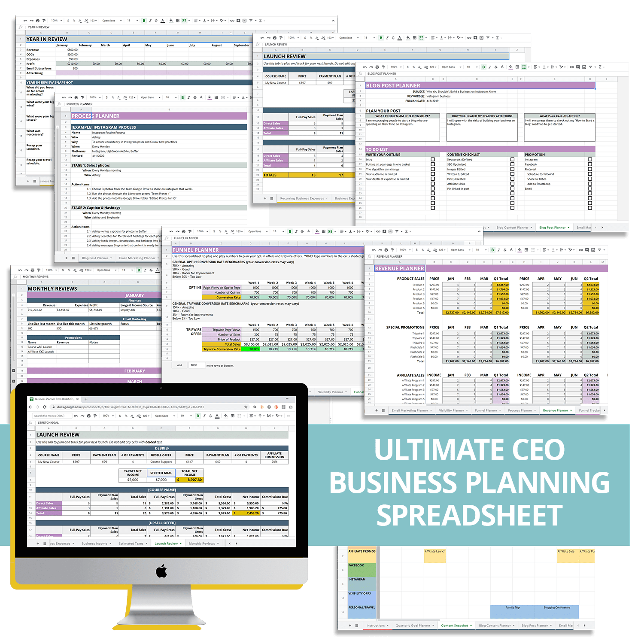This screenshot has width=644, height=644.
Task: Open the Quarterly Goal Planner tab
Action: point(413,626)
